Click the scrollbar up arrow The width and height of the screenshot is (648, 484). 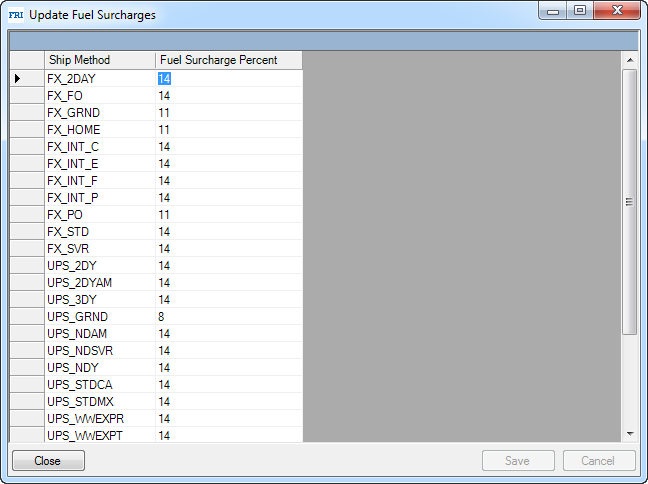coord(629,60)
